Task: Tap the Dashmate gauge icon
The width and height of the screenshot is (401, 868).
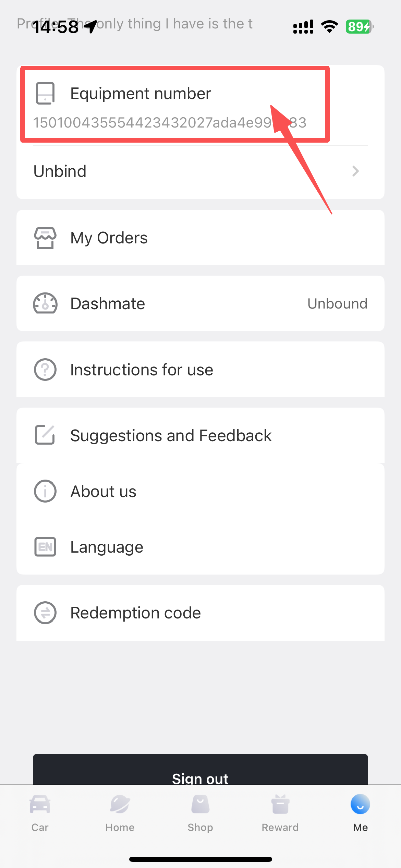Action: [45, 303]
